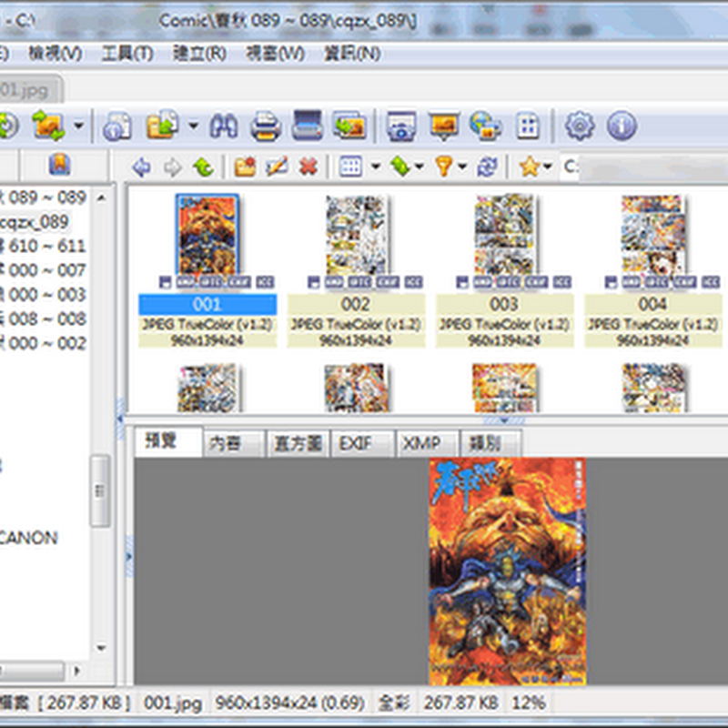Open the 建立(R) menu
Screen dimensions: 728x728
pos(199,54)
